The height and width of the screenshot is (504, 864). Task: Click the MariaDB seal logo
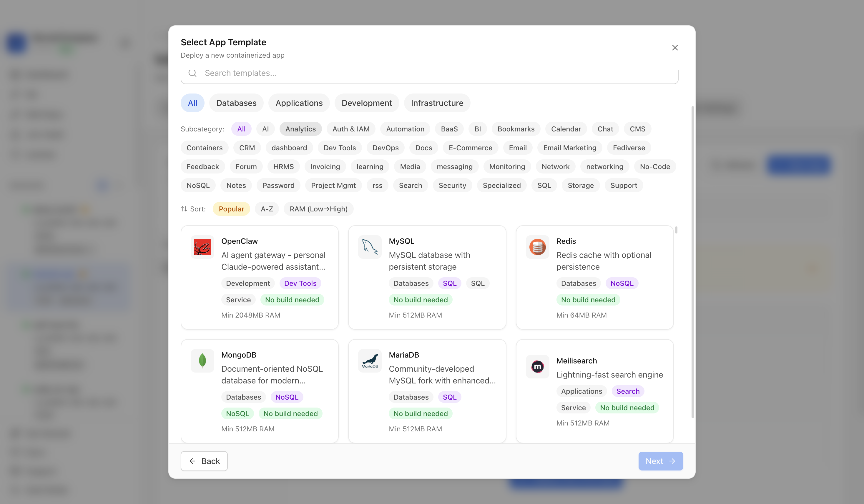pyautogui.click(x=370, y=361)
